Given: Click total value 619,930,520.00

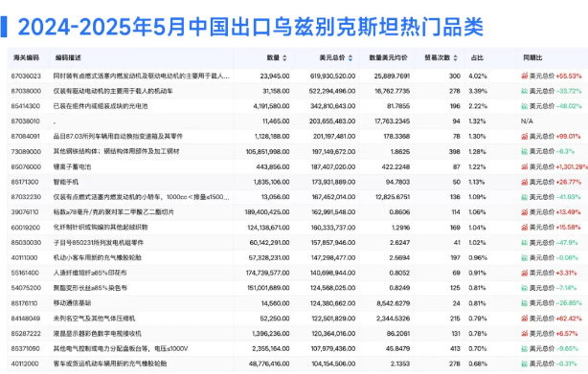Looking at the screenshot, I should 332,76.
